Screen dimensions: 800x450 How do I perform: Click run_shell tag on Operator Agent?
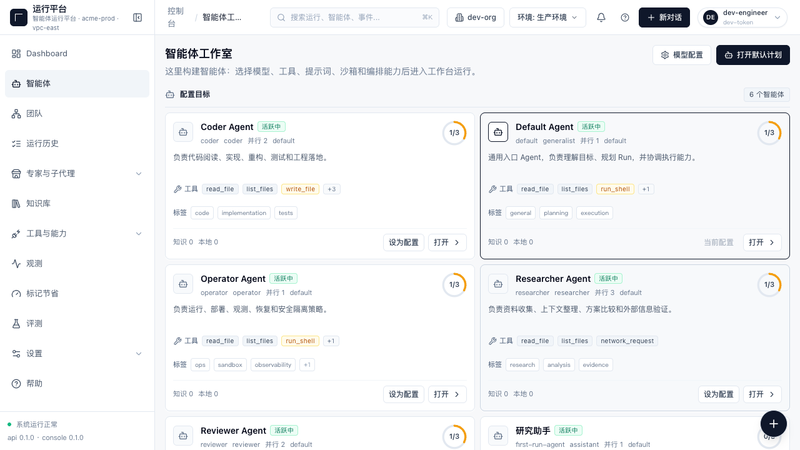click(300, 341)
